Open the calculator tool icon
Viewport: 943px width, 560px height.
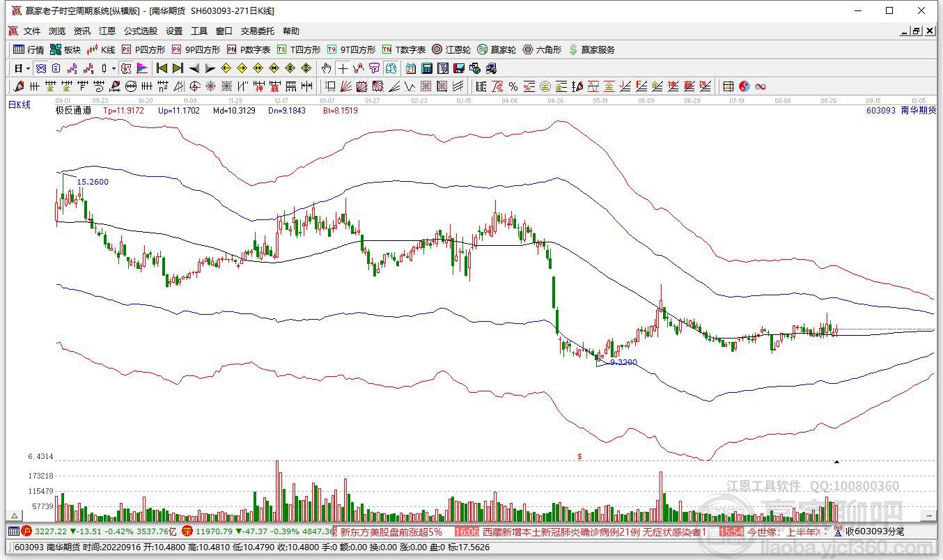point(427,68)
